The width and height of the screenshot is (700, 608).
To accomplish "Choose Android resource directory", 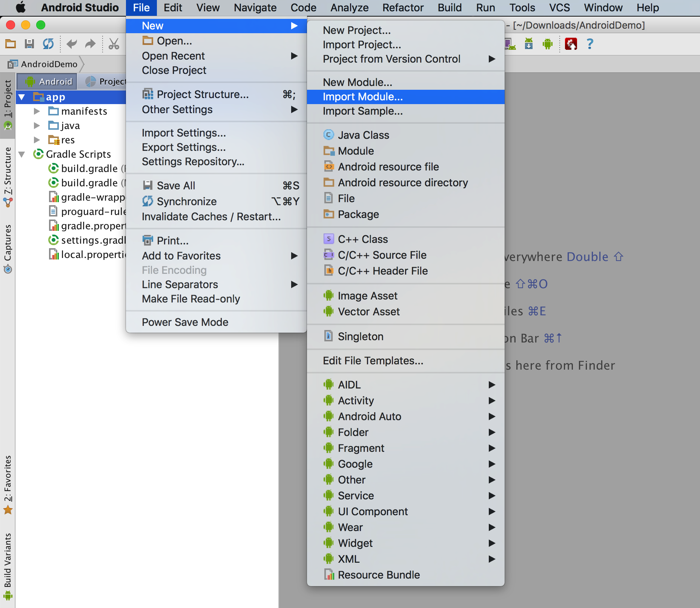I will (406, 183).
